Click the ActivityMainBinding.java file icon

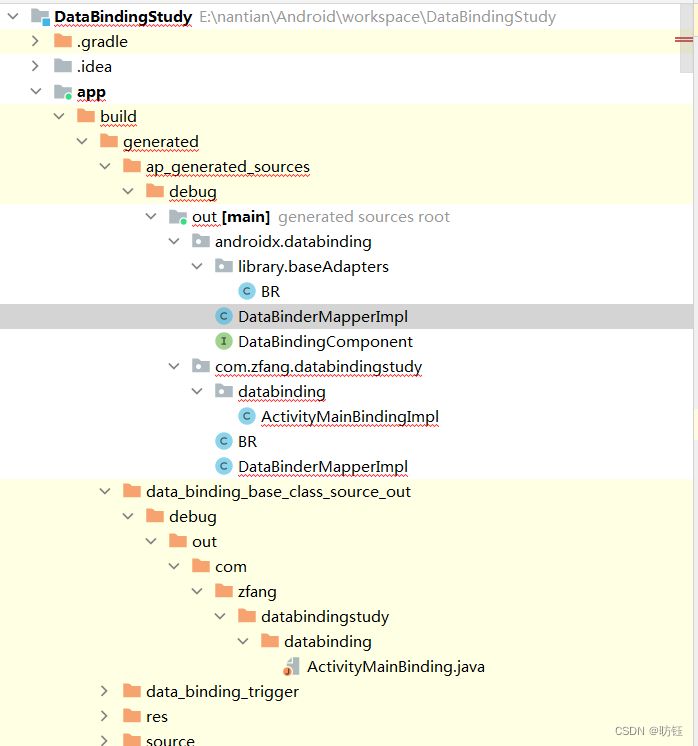click(292, 667)
